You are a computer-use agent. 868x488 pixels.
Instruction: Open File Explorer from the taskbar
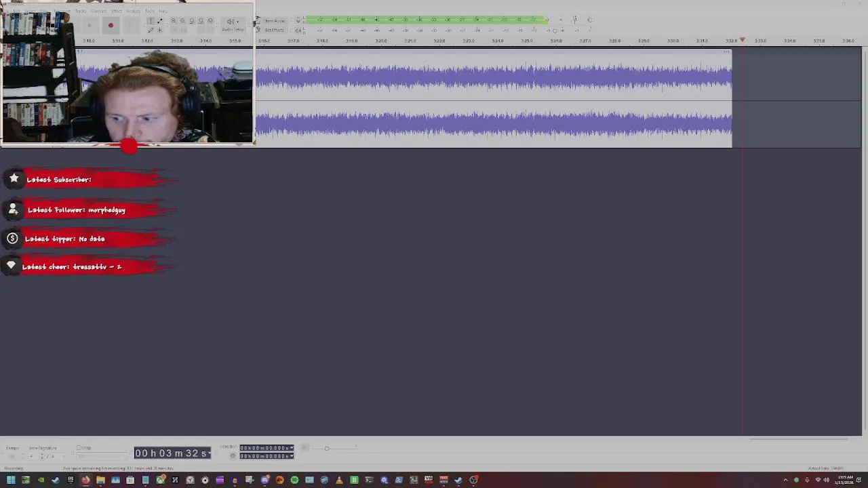[x=100, y=480]
